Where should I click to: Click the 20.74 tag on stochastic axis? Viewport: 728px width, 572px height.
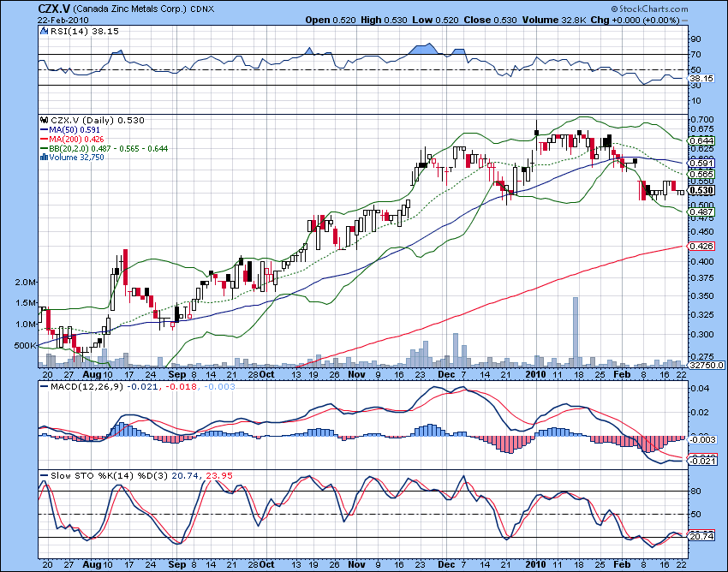tap(702, 536)
